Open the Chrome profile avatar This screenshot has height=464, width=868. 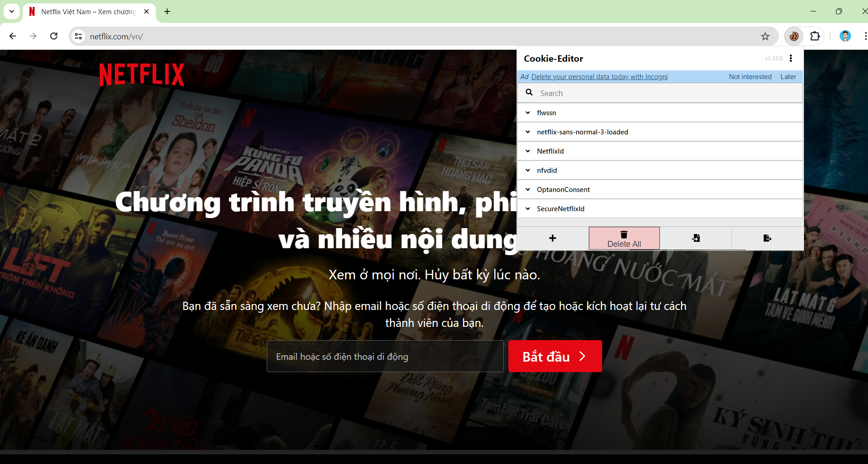(845, 36)
